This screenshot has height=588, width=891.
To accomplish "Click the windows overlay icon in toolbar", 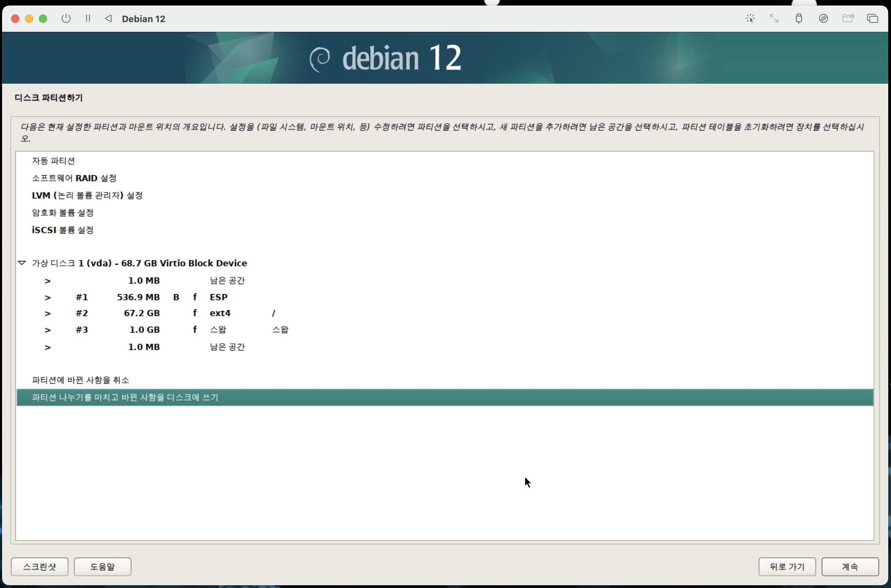I will pyautogui.click(x=872, y=18).
